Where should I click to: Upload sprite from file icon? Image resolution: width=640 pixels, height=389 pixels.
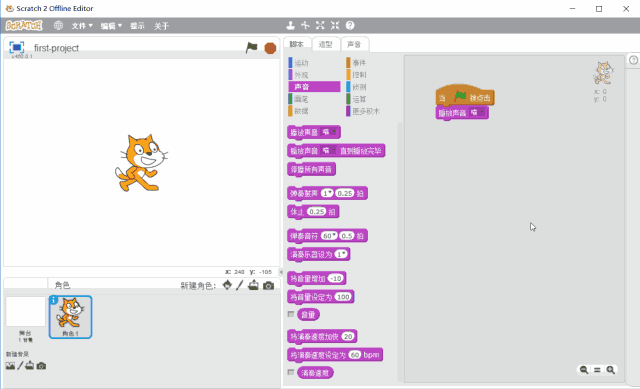click(253, 285)
